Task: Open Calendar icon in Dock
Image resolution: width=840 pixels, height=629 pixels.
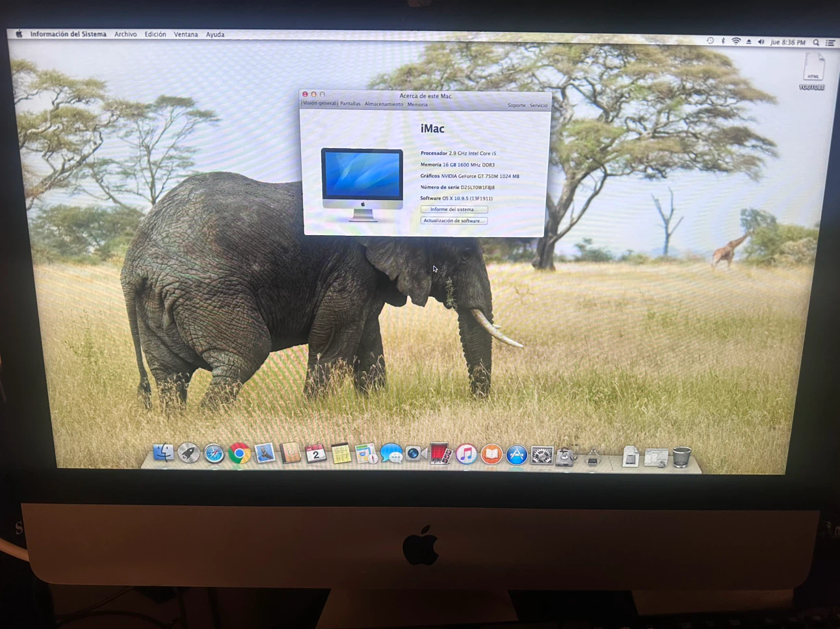Action: 315,454
